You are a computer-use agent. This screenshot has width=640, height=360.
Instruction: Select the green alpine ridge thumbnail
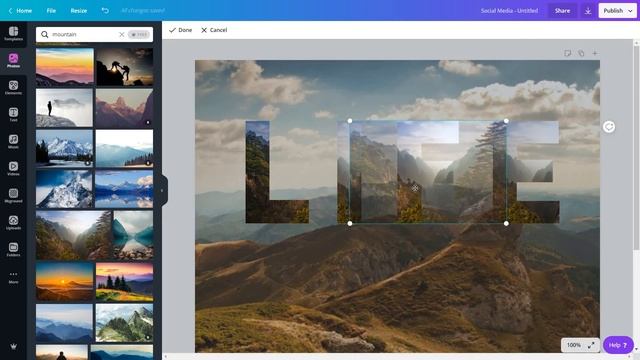124,323
